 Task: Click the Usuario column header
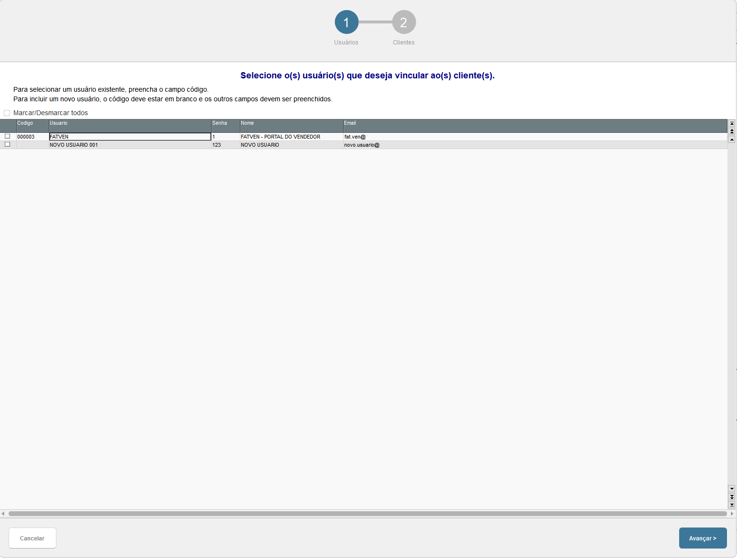point(130,126)
